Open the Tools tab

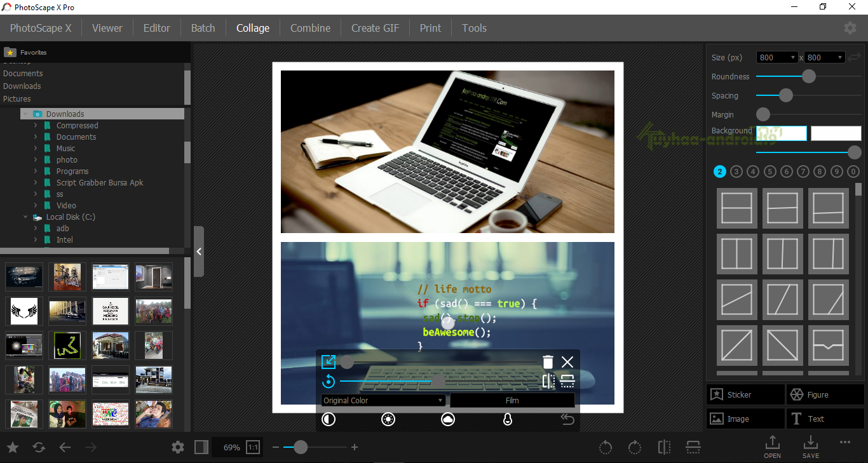pyautogui.click(x=474, y=28)
